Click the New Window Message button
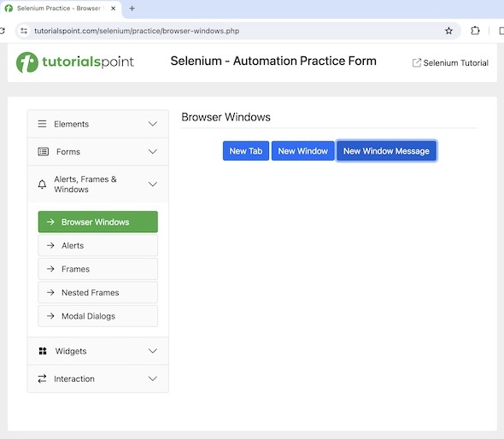 coord(386,150)
